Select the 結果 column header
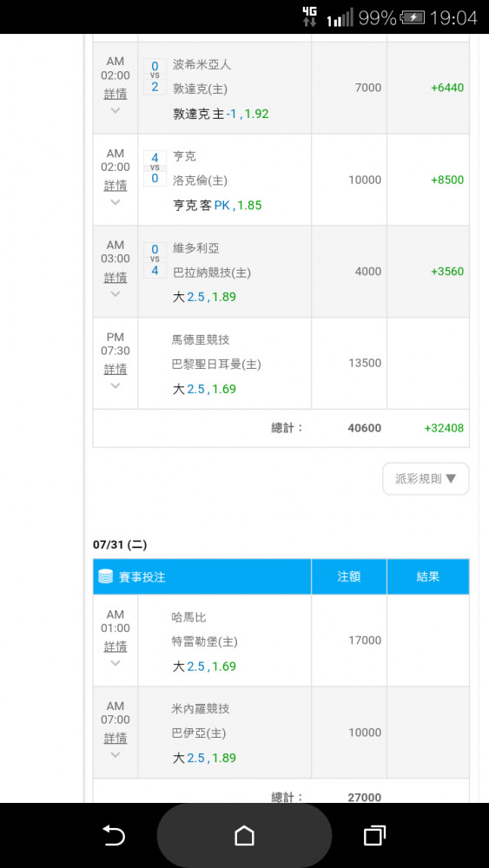This screenshot has height=868, width=489. 428,576
